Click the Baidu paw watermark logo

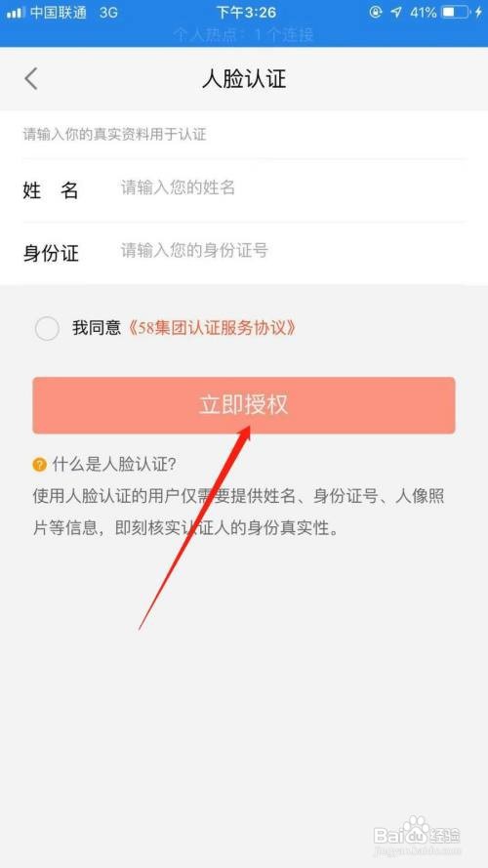click(416, 826)
